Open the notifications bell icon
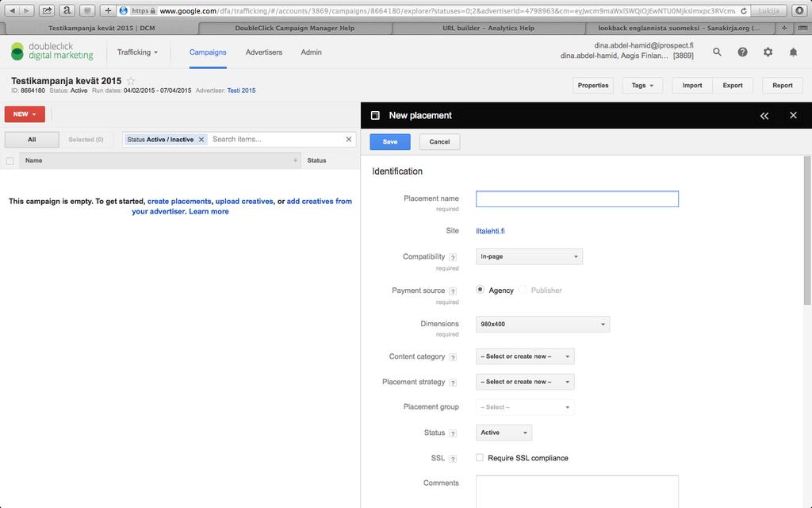This screenshot has width=812, height=508. [x=793, y=52]
